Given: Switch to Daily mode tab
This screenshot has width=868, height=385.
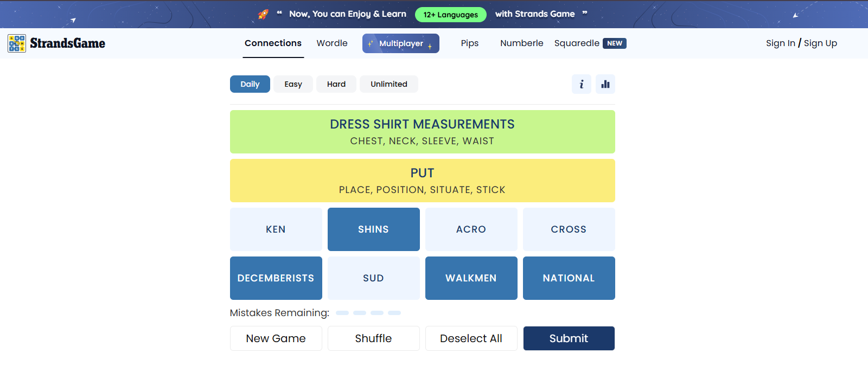Looking at the screenshot, I should pyautogui.click(x=250, y=84).
